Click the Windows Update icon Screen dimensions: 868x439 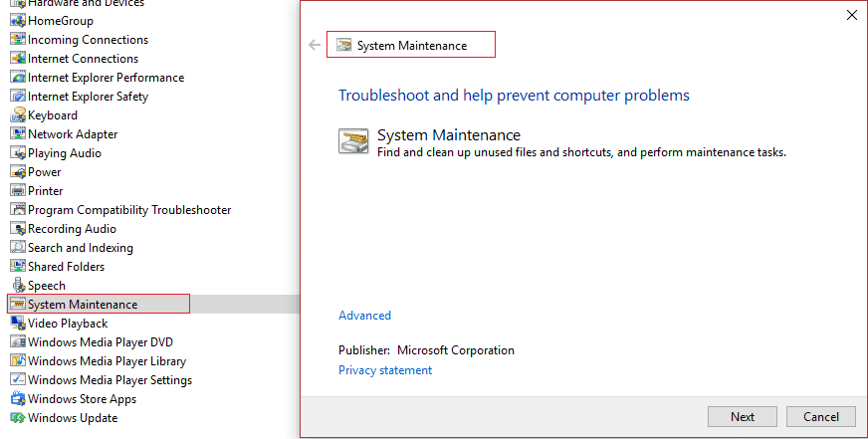pyautogui.click(x=18, y=418)
